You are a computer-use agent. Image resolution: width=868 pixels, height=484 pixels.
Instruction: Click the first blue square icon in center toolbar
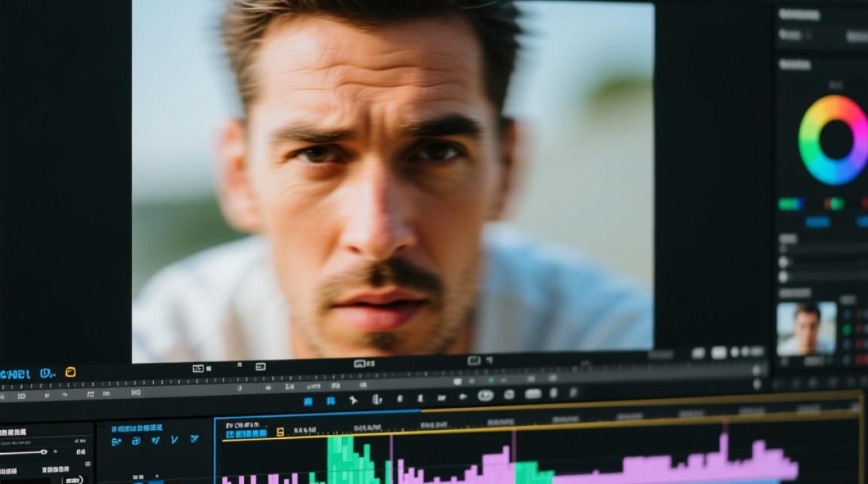[x=308, y=401]
